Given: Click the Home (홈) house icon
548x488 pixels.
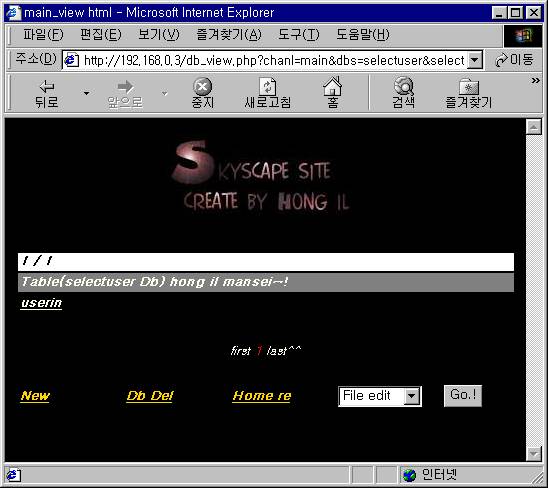Looking at the screenshot, I should click(332, 86).
